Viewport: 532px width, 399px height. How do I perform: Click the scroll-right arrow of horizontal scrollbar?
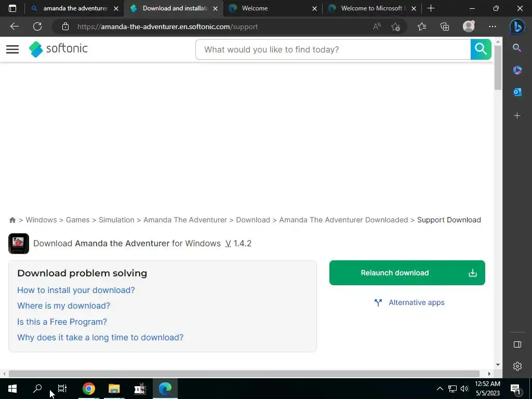(x=489, y=374)
